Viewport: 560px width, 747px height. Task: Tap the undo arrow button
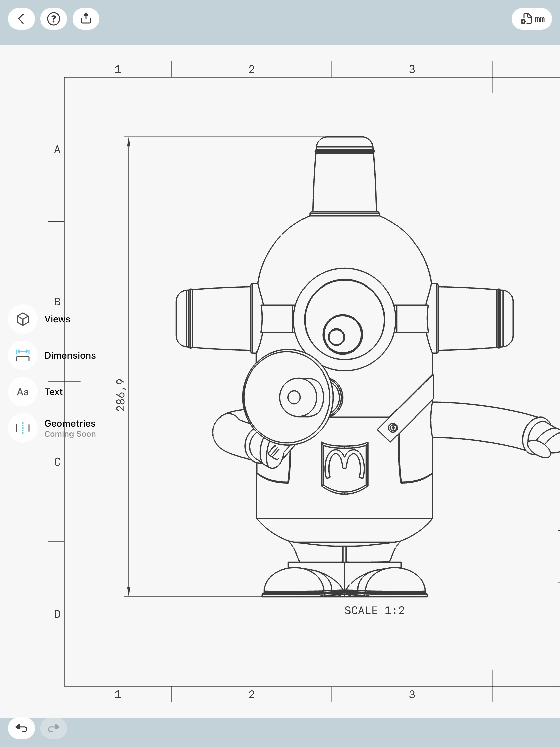(x=21, y=728)
